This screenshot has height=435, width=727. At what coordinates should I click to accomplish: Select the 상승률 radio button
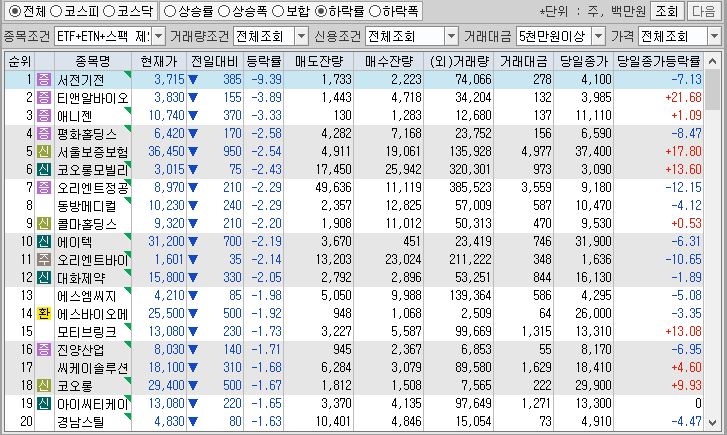point(170,11)
